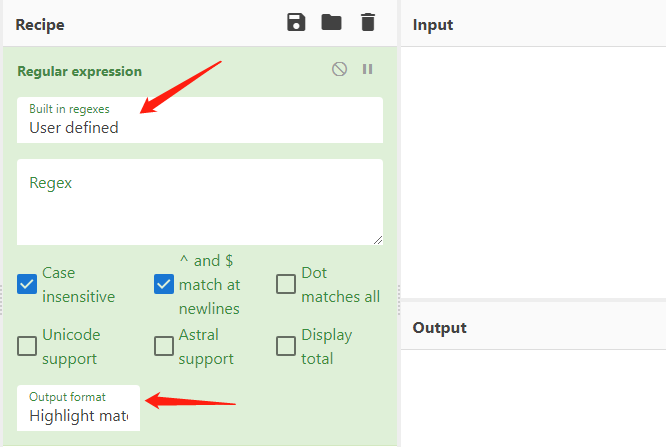This screenshot has height=447, width=666.
Task: Set breakpoint using the pause icon
Action: coord(367,69)
